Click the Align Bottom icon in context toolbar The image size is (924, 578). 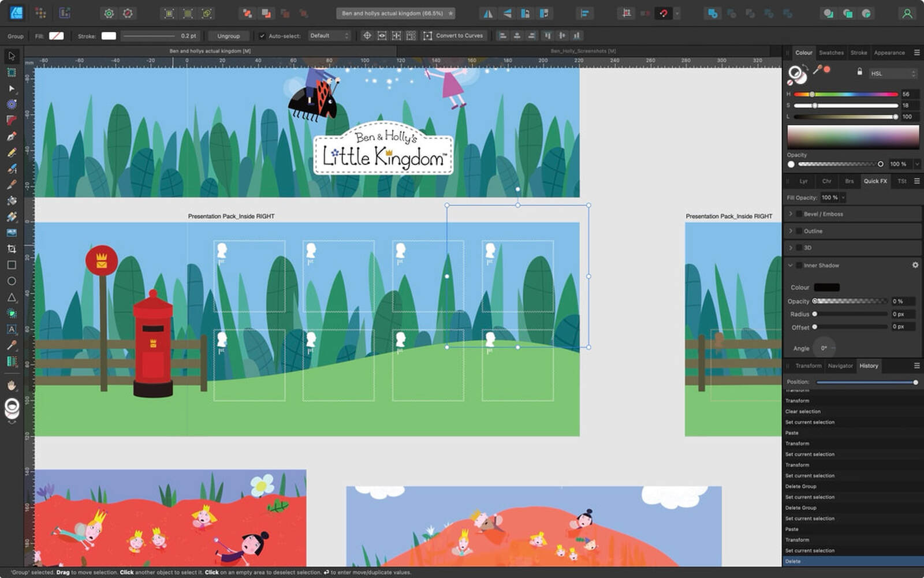(x=576, y=36)
